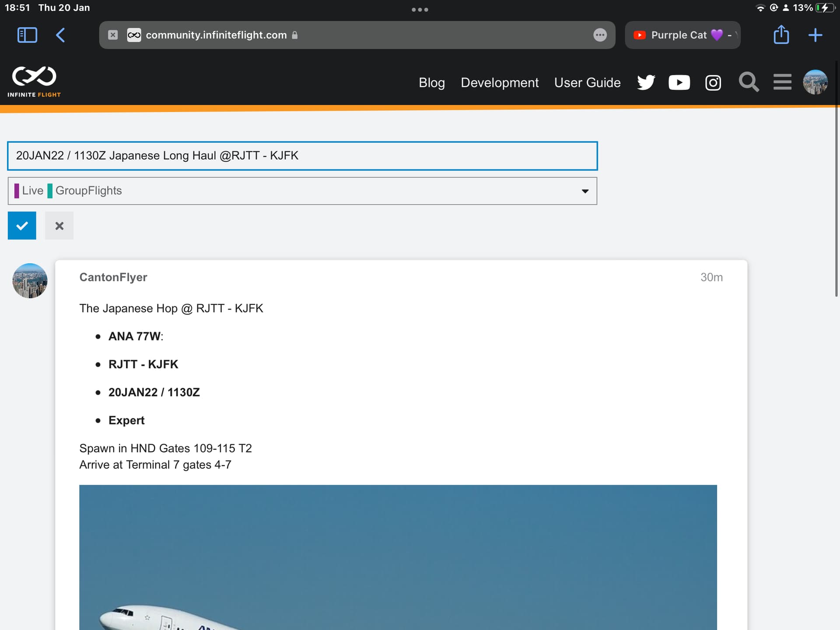
Task: Click the Infinite Flight logo
Action: coord(34,82)
